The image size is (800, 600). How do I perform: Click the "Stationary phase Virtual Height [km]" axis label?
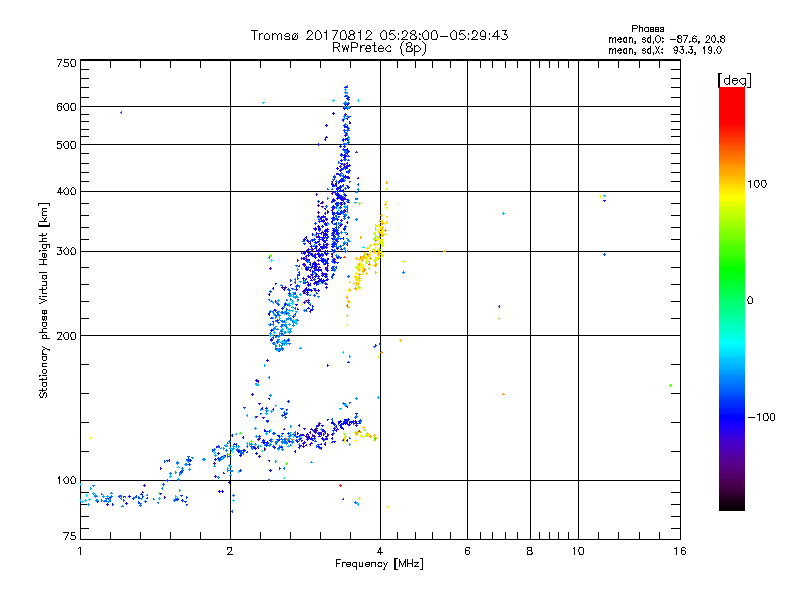[43, 301]
